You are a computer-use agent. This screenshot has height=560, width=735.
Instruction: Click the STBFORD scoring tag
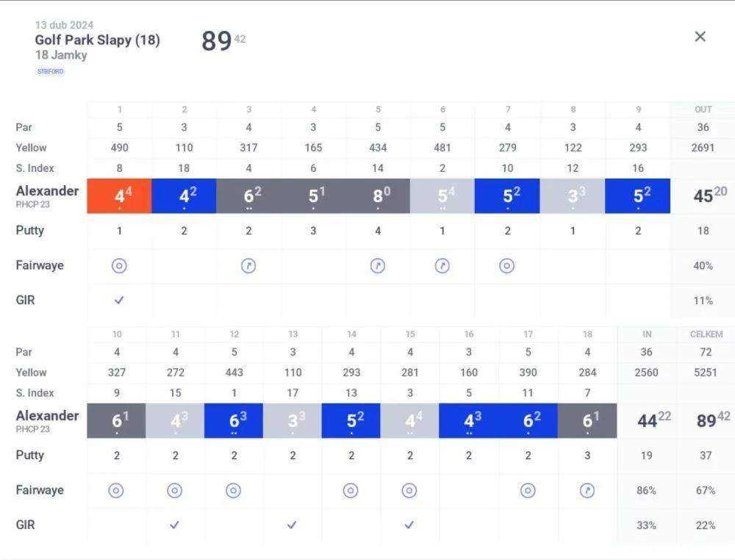click(x=50, y=72)
